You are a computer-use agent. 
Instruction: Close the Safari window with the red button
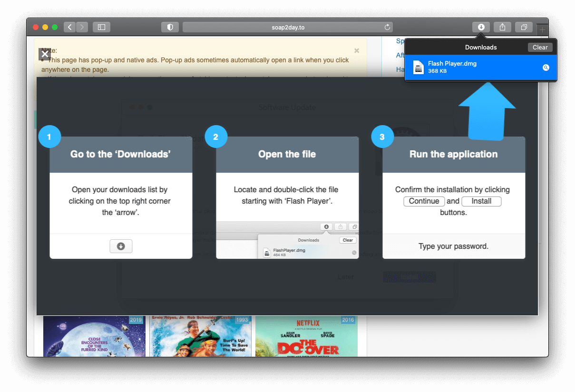pos(36,27)
